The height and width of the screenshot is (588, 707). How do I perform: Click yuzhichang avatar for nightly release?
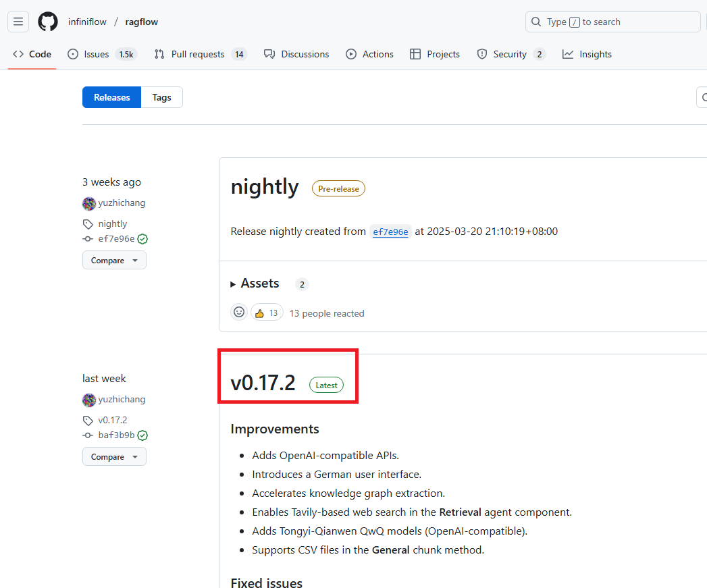[89, 203]
